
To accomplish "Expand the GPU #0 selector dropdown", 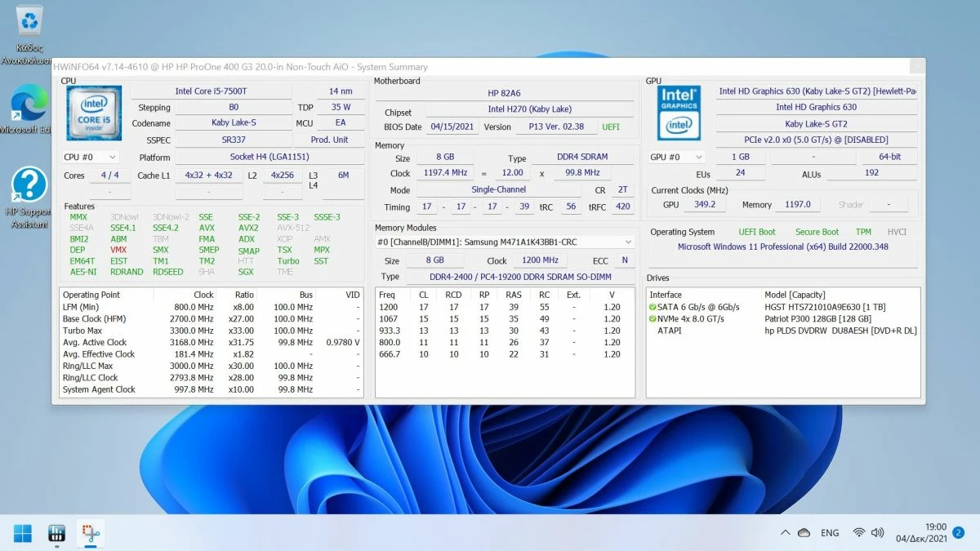I will (x=676, y=157).
